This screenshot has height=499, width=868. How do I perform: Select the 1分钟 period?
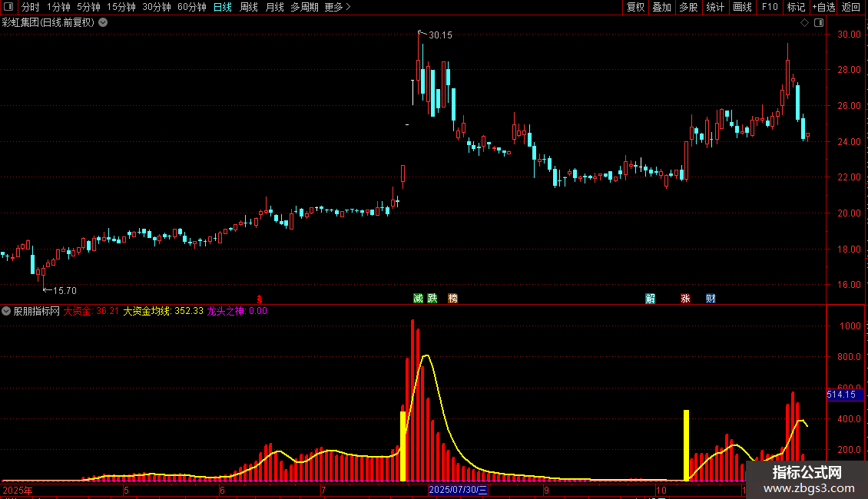click(x=58, y=7)
